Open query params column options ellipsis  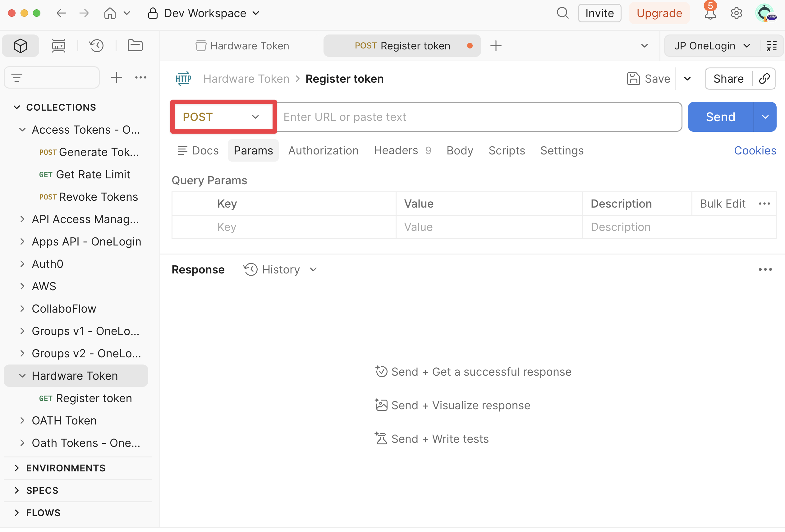click(764, 204)
